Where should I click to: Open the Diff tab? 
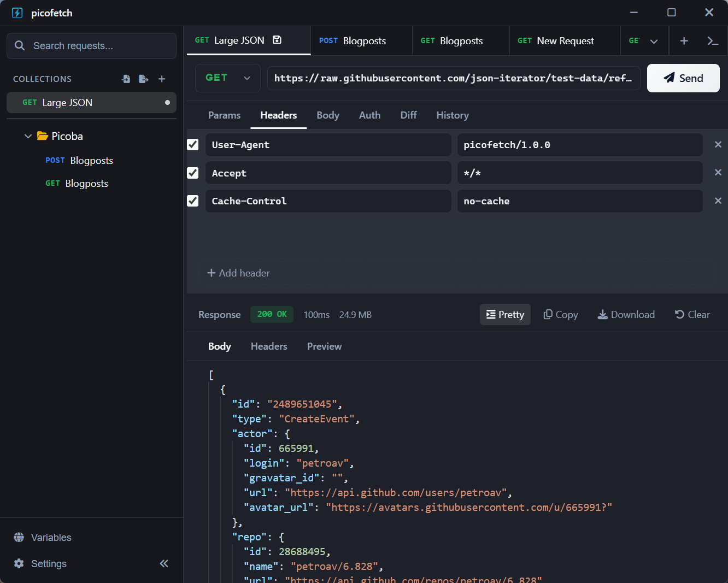[x=408, y=115]
